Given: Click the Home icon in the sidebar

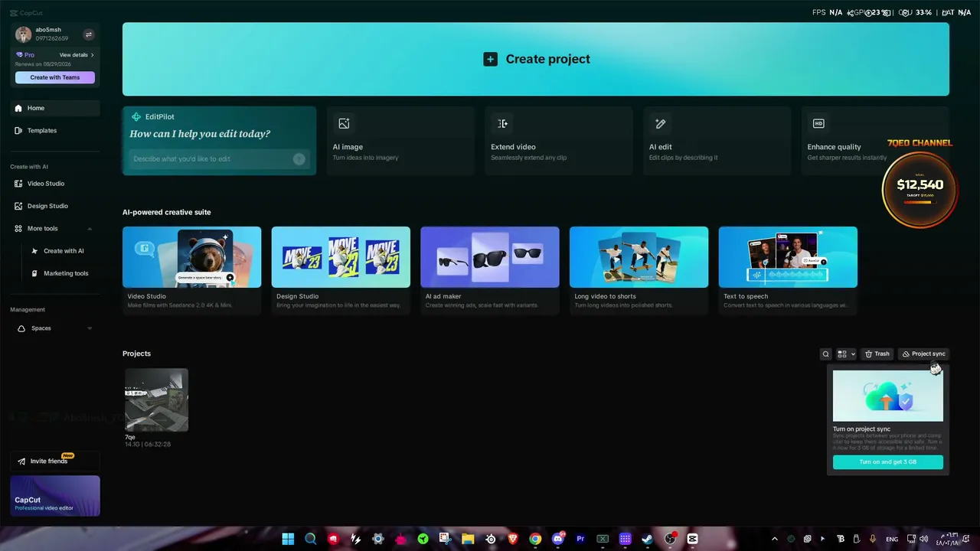Looking at the screenshot, I should [x=18, y=109].
